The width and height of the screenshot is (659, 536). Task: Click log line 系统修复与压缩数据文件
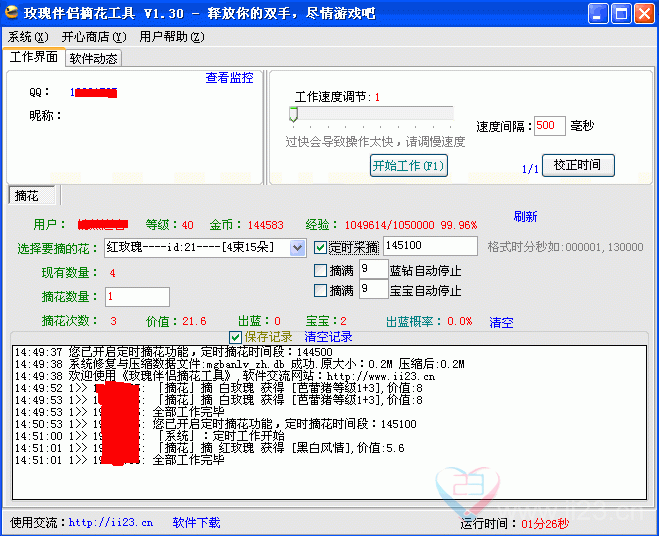pyautogui.click(x=240, y=364)
